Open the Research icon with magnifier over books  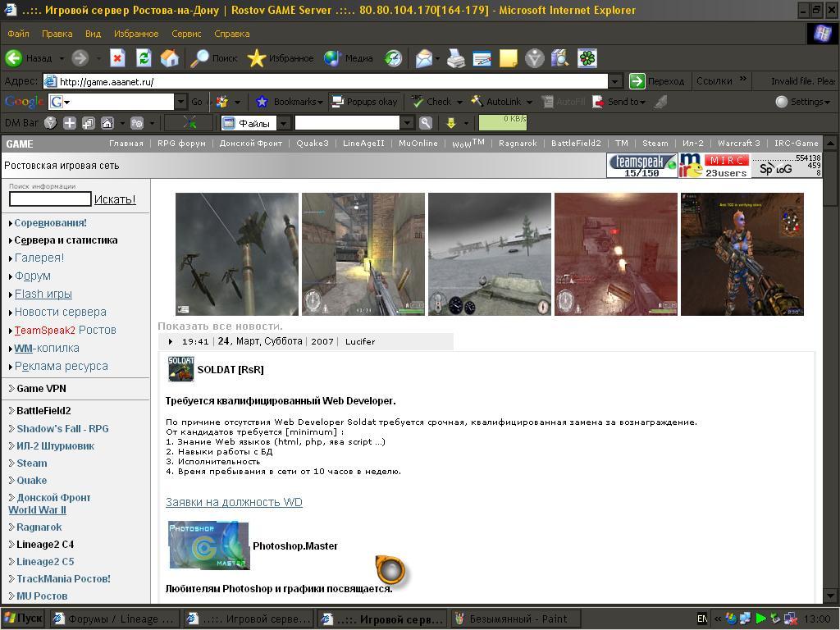tap(560, 58)
